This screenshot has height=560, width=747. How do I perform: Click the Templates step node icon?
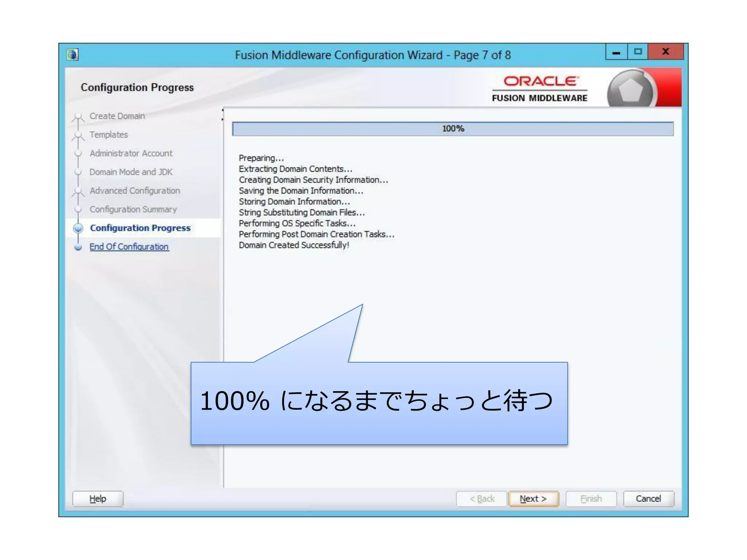pyautogui.click(x=78, y=136)
